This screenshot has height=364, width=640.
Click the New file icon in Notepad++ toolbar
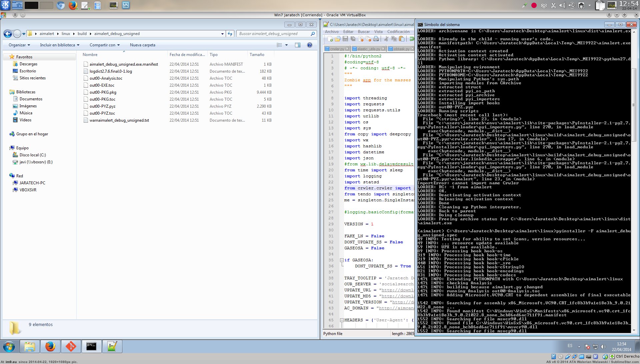pyautogui.click(x=330, y=39)
